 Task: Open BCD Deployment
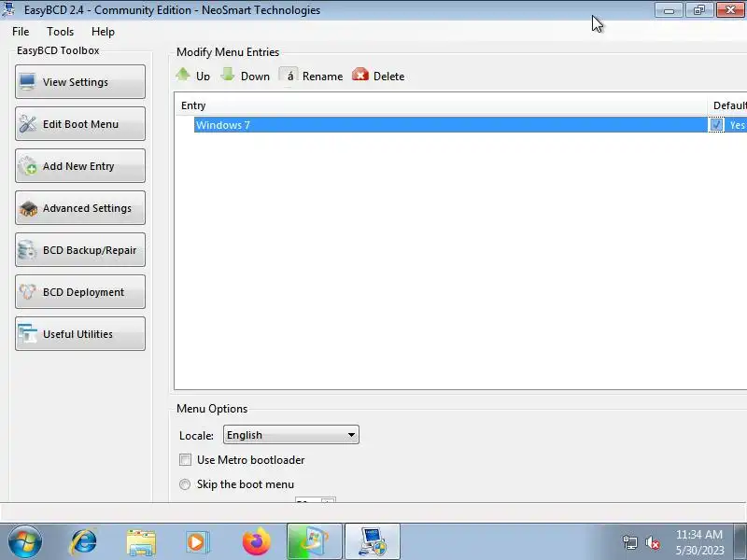pyautogui.click(x=80, y=291)
